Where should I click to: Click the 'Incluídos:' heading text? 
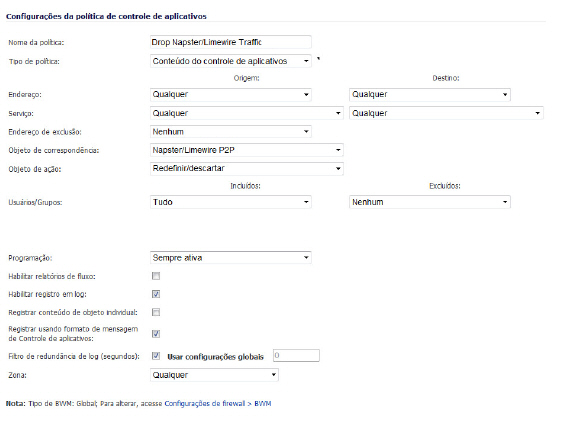point(245,186)
